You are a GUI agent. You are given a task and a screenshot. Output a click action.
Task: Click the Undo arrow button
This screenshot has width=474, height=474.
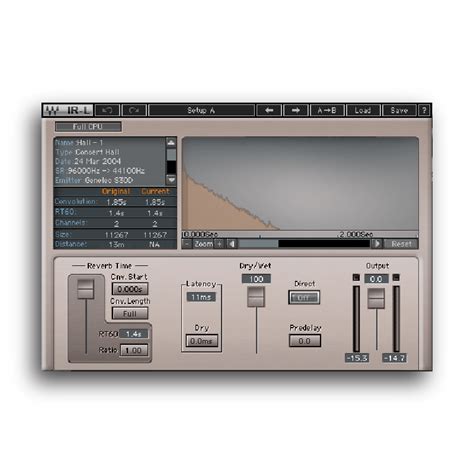[107, 110]
